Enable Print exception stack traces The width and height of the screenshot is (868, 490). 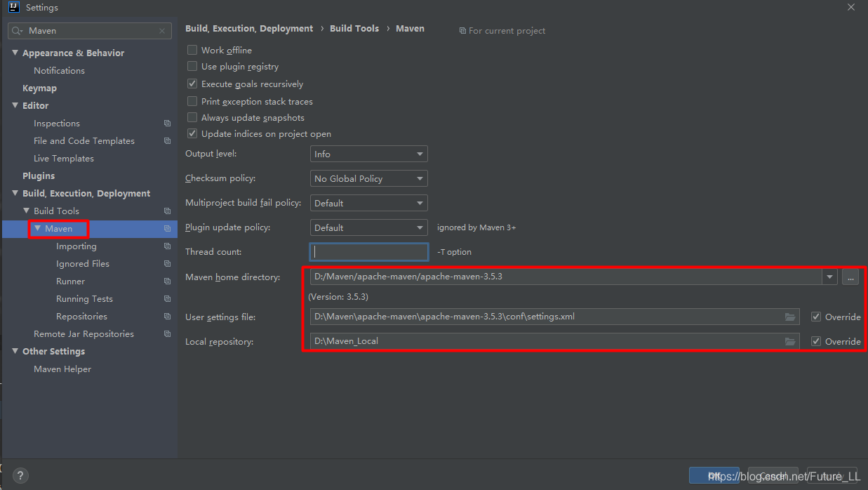coord(192,101)
